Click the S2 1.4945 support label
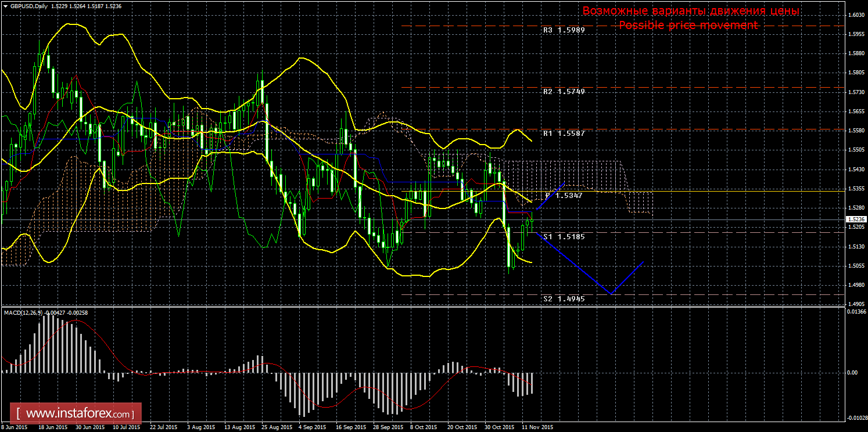This screenshot has height=432, width=868. pyautogui.click(x=564, y=299)
